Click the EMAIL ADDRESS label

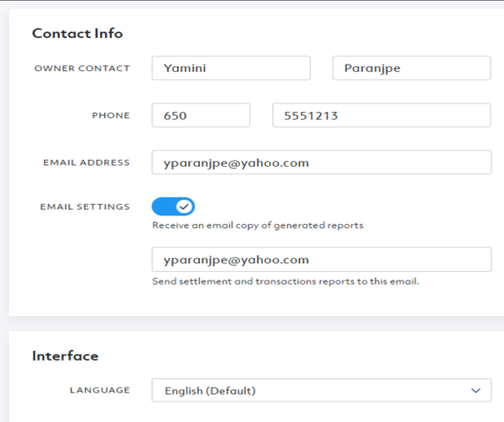tap(87, 163)
